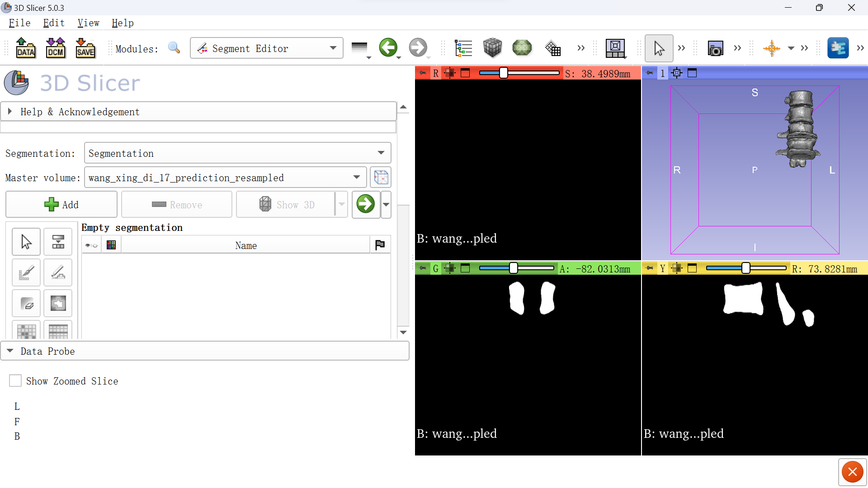Click the Show 3D button
This screenshot has width=868, height=488.
[x=286, y=204]
